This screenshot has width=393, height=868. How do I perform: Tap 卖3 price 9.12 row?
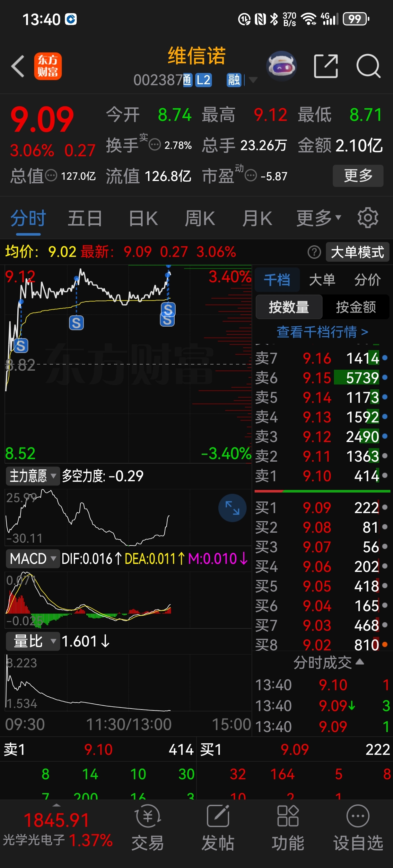pos(322,437)
